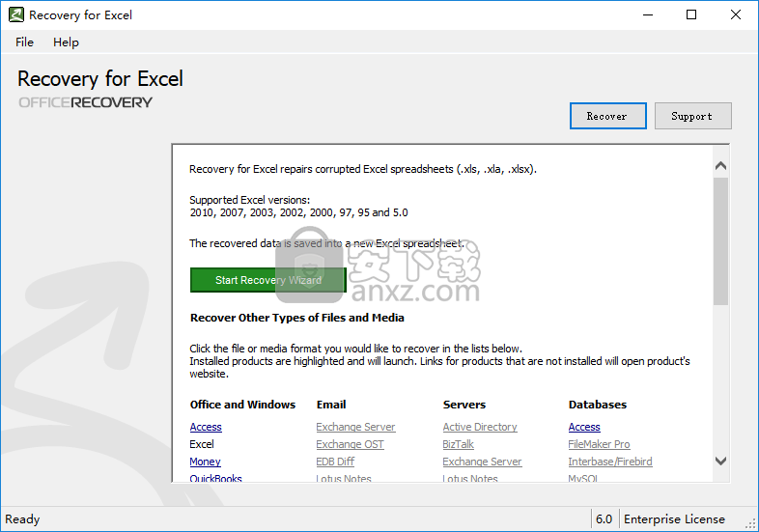Open the Interbase/Firebird link
759x532 pixels.
[610, 462]
